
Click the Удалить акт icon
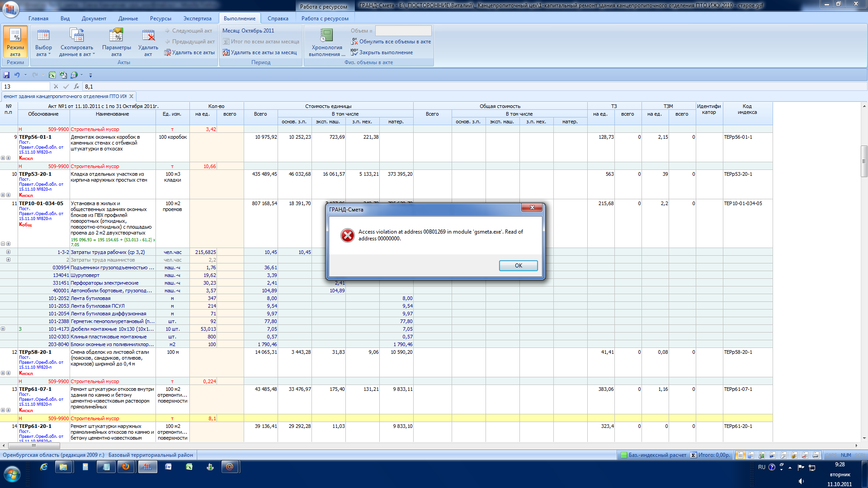pos(148,36)
